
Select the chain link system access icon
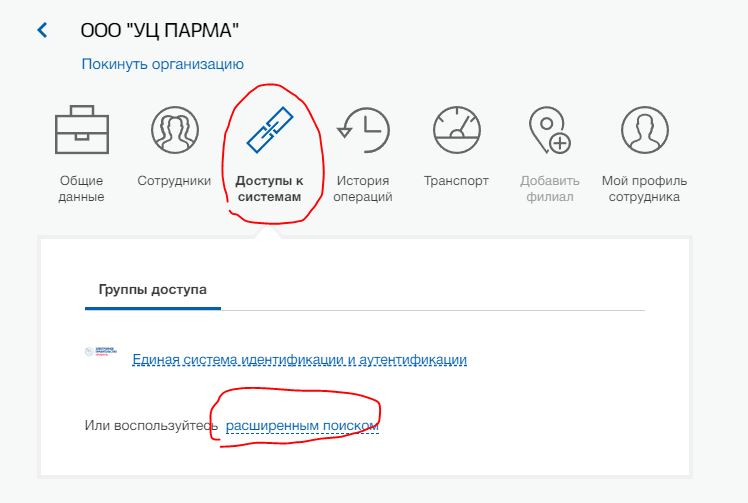pos(270,130)
